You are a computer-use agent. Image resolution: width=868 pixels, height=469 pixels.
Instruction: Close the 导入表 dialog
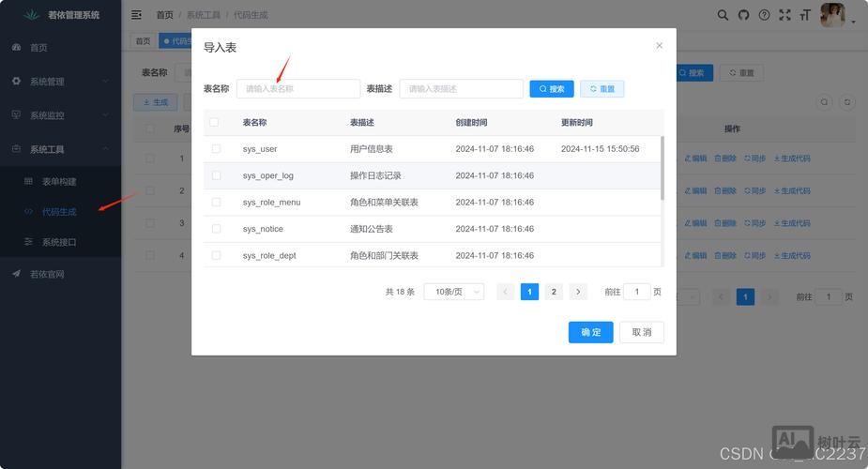659,45
